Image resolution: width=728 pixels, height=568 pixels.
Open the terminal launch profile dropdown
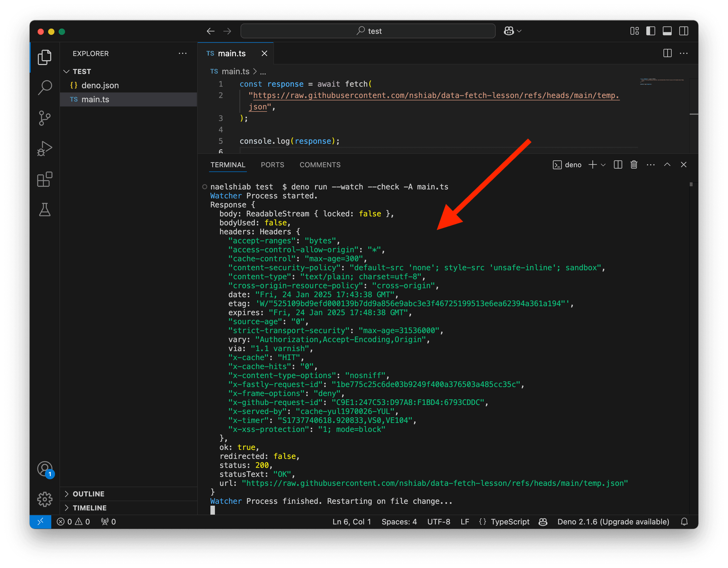603,165
